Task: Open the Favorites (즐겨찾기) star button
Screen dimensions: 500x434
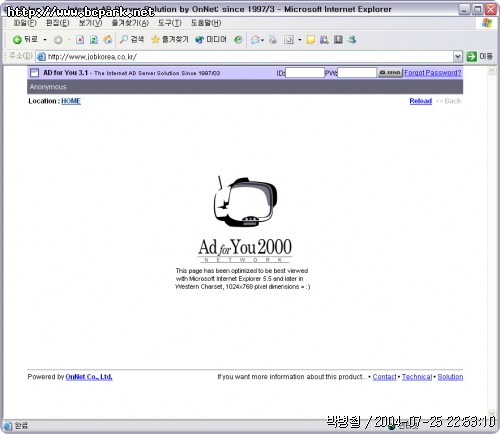Action: pyautogui.click(x=169, y=40)
